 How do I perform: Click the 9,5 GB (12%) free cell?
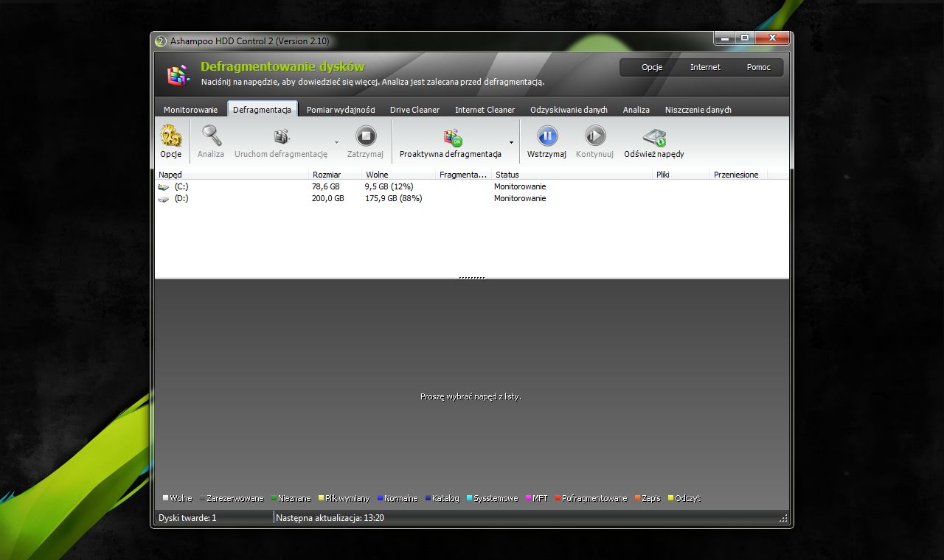click(x=389, y=187)
